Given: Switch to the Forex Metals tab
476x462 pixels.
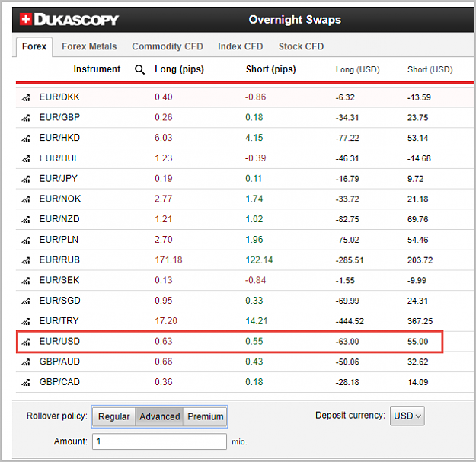Looking at the screenshot, I should click(89, 46).
